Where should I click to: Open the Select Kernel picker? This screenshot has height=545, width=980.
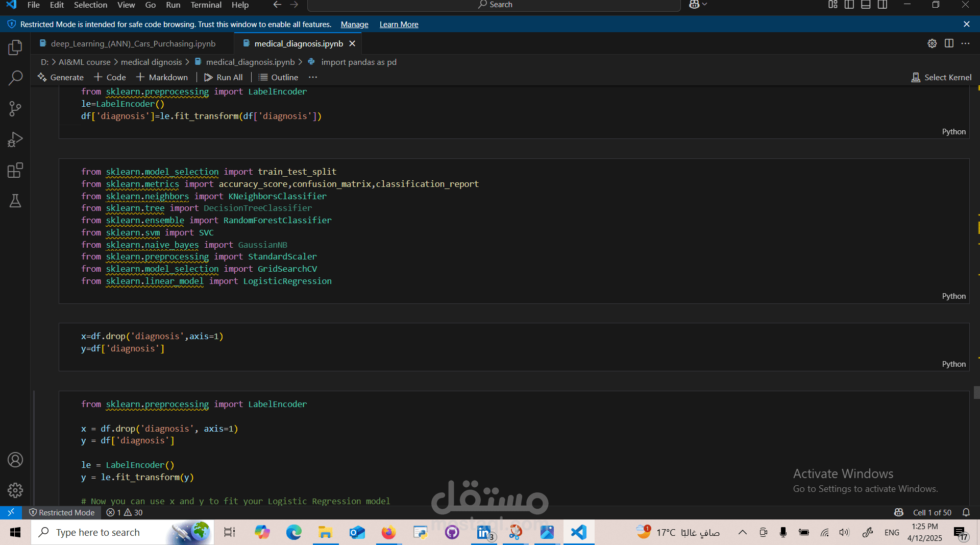point(942,77)
